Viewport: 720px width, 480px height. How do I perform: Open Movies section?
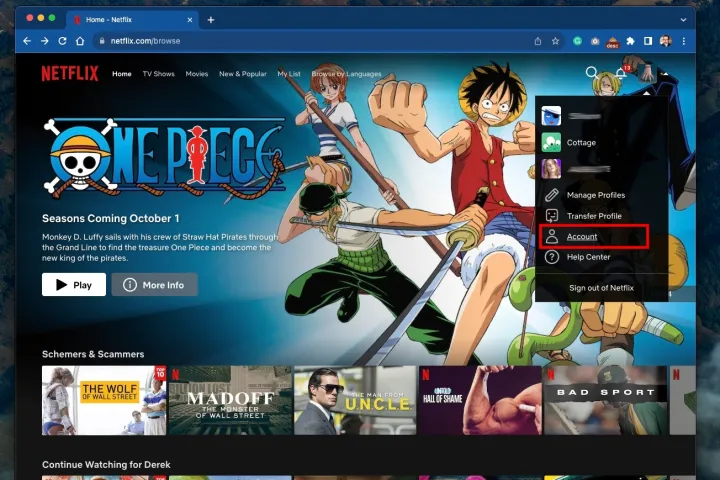[x=197, y=74]
